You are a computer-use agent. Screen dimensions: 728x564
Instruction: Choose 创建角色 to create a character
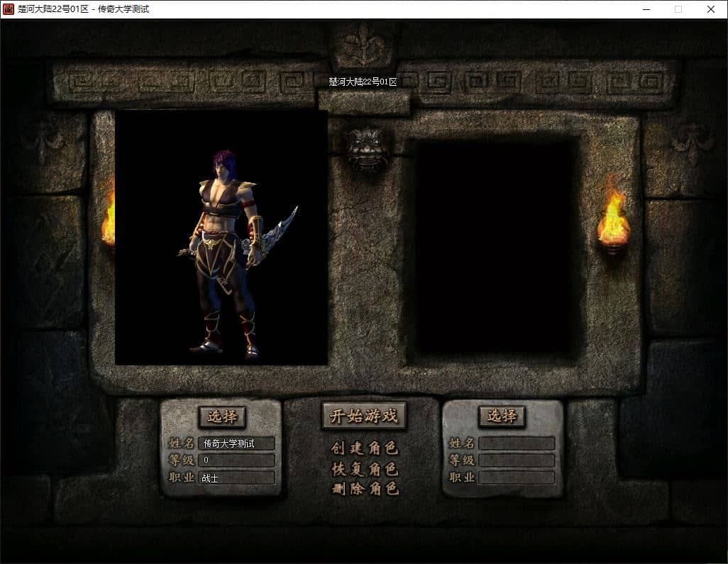(365, 448)
